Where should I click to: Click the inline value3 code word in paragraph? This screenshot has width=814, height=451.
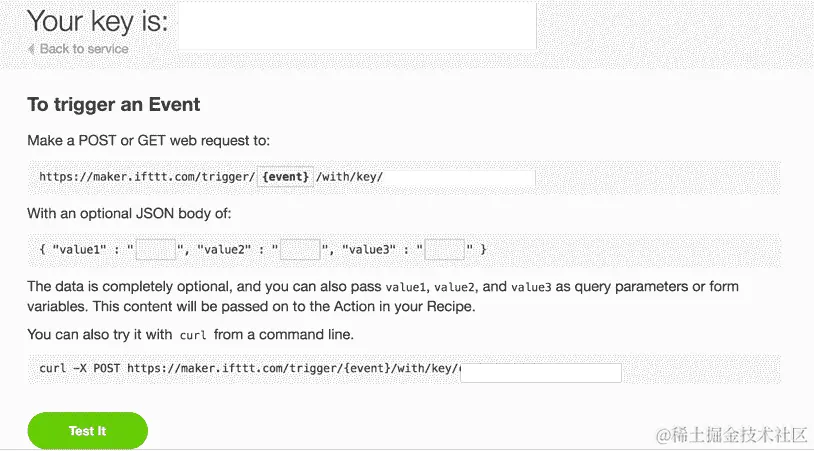coord(531,288)
